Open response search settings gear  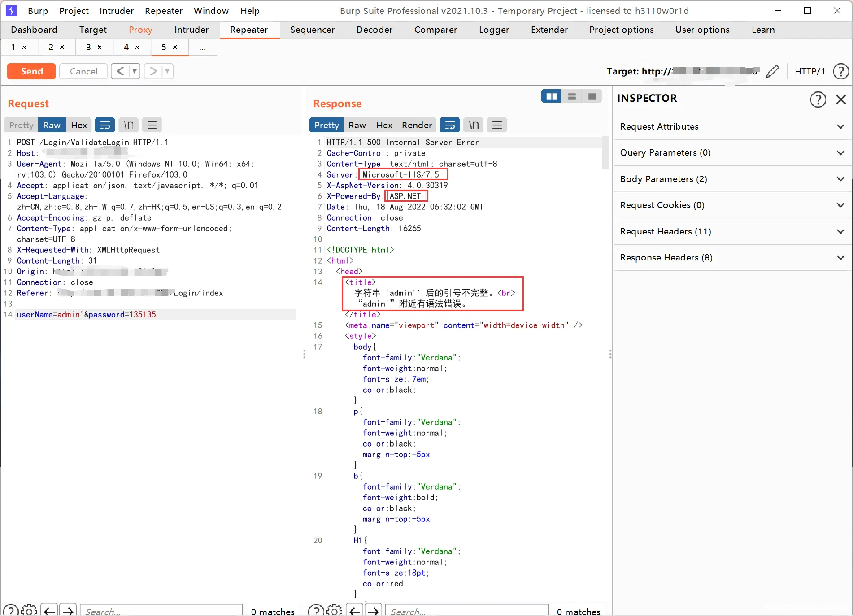tap(334, 611)
